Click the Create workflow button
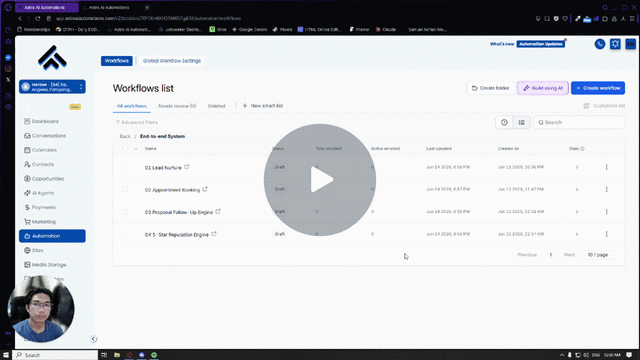 [x=598, y=88]
